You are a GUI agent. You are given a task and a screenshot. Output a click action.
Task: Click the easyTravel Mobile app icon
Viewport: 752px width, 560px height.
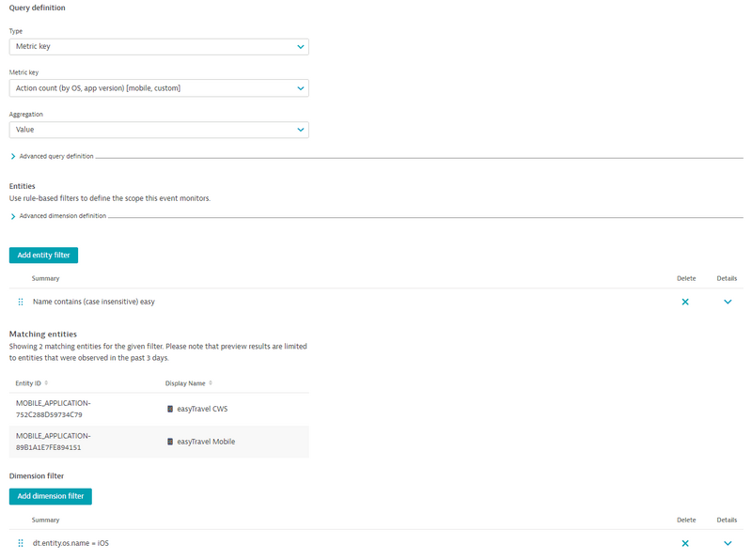170,442
